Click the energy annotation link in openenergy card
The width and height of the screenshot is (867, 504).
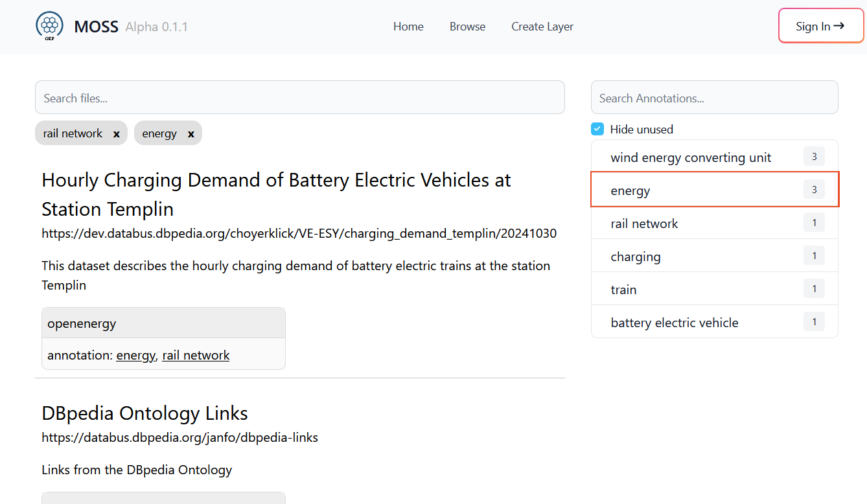tap(135, 355)
